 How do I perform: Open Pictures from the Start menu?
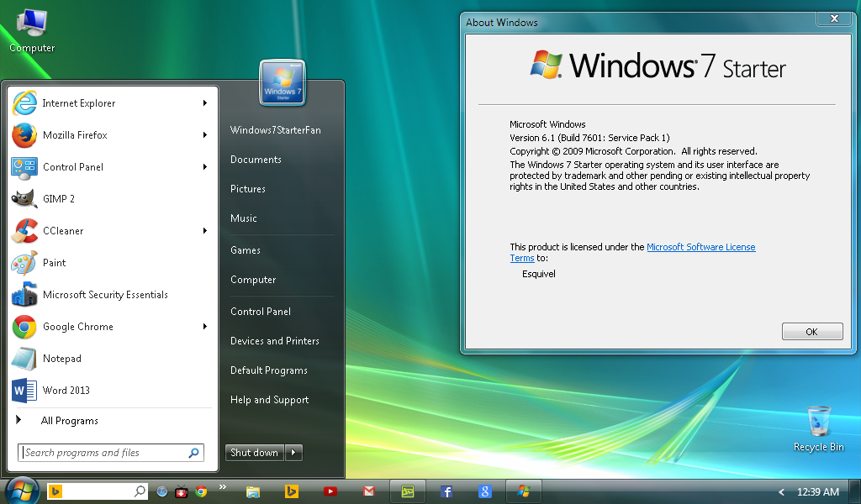[248, 189]
